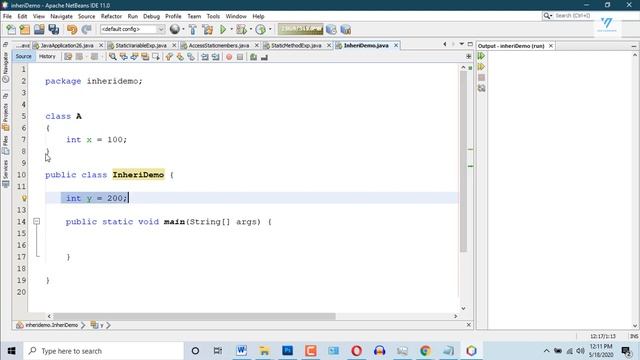Image resolution: width=640 pixels, height=360 pixels.
Task: Click the Shift Line Right icon
Action: (216, 57)
